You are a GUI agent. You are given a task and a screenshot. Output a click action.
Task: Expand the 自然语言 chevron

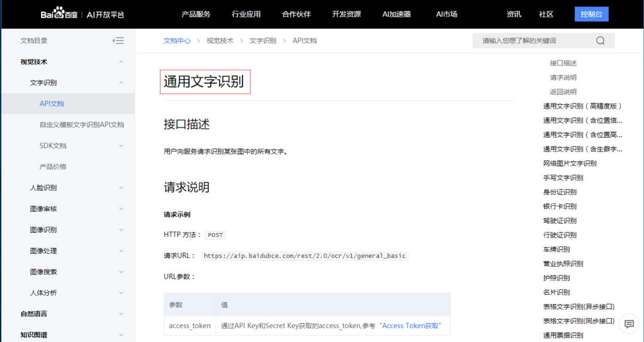(x=121, y=314)
